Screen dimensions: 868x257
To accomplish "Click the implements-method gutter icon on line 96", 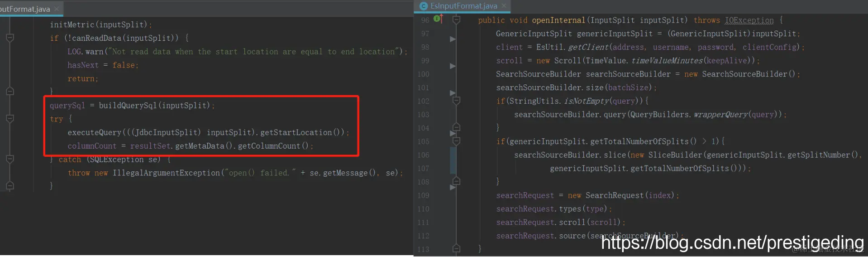I will (x=438, y=19).
